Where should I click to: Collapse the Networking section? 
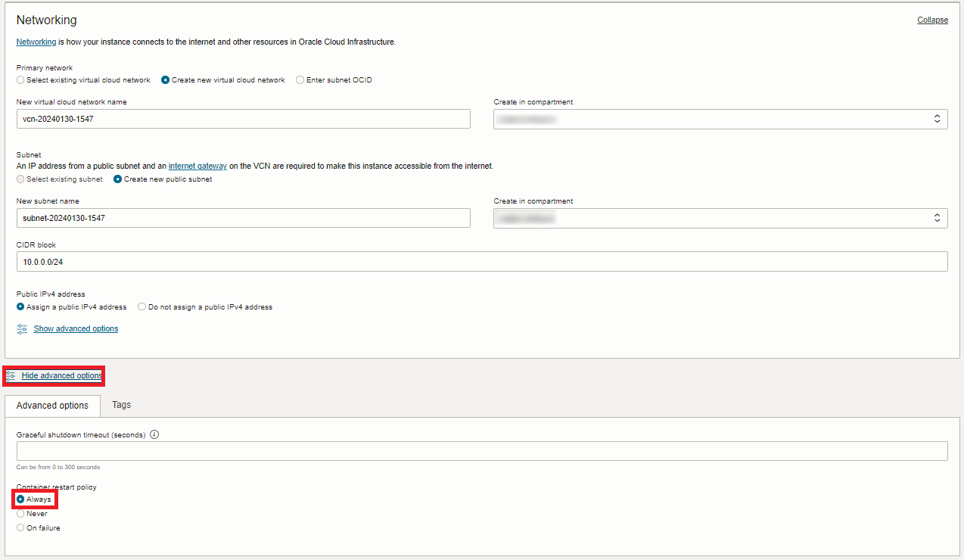932,20
